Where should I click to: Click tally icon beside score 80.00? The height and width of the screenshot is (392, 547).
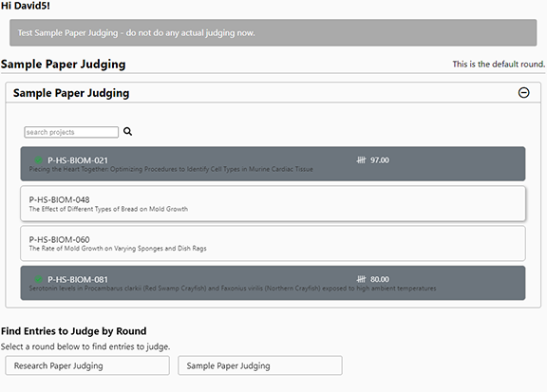coord(361,279)
